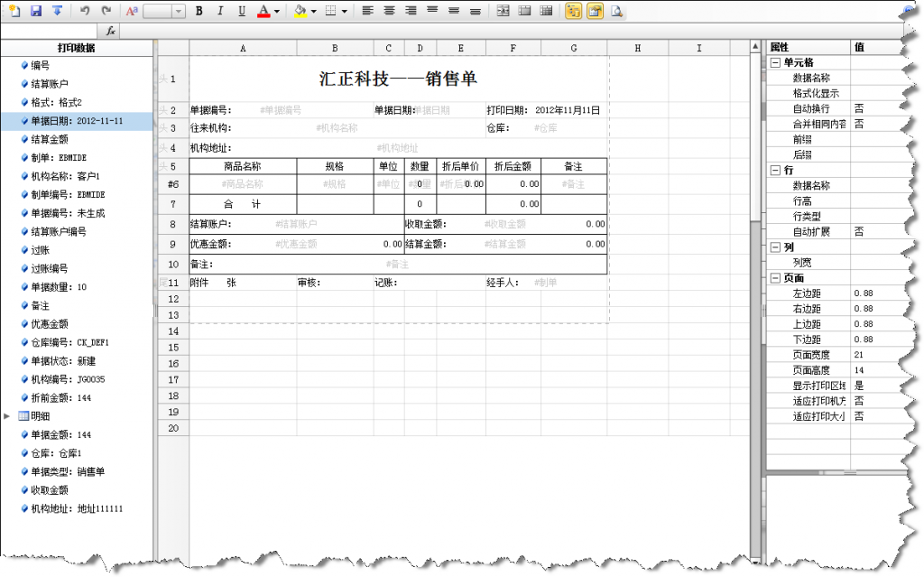This screenshot has height=577, width=924.
Task: Open the font size dropdown
Action: pos(179,11)
